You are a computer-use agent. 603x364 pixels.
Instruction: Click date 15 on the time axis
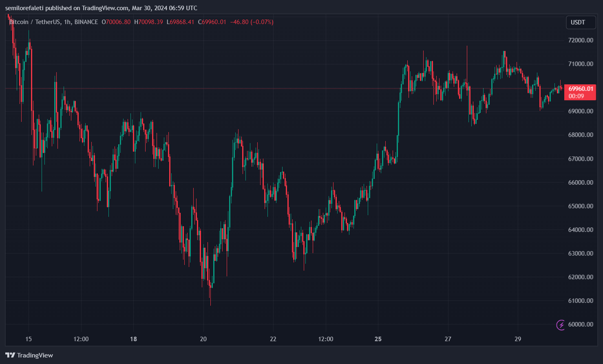point(29,339)
